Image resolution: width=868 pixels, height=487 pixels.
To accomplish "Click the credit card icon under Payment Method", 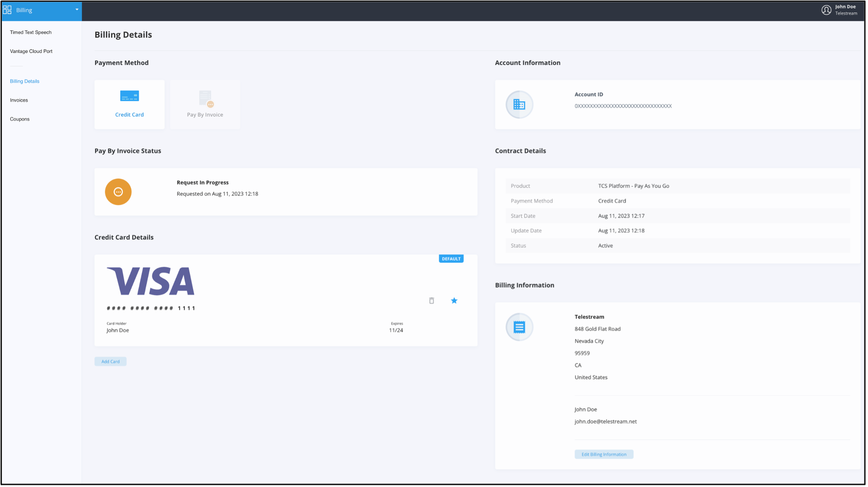I will tap(129, 96).
